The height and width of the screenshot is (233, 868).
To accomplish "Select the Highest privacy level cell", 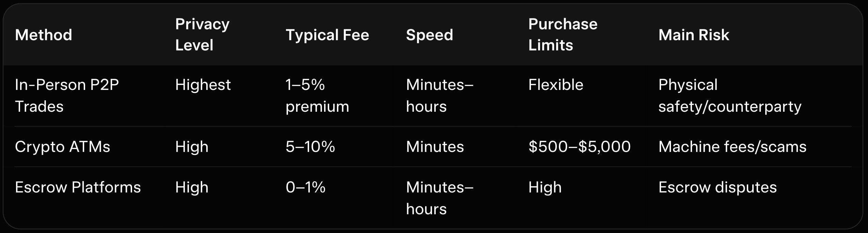I will pyautogui.click(x=203, y=85).
